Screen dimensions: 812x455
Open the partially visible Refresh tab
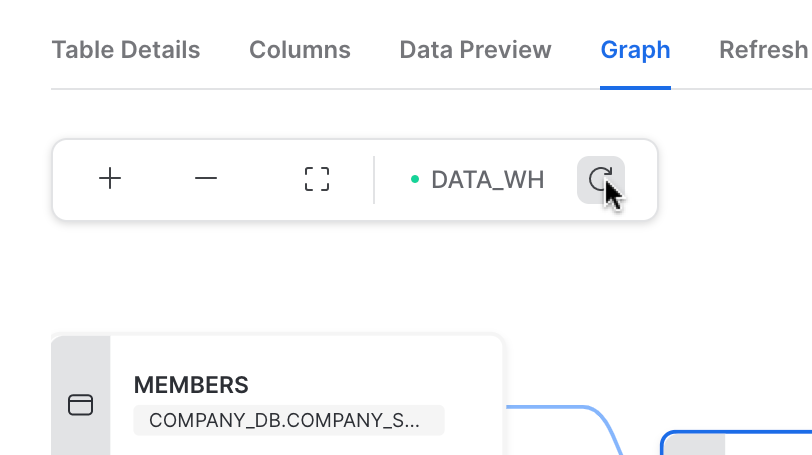(764, 50)
